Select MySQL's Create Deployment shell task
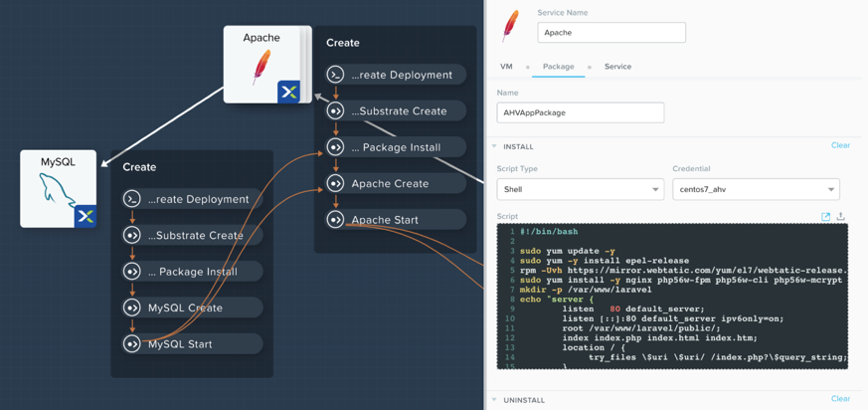The height and width of the screenshot is (410, 868). tap(192, 199)
